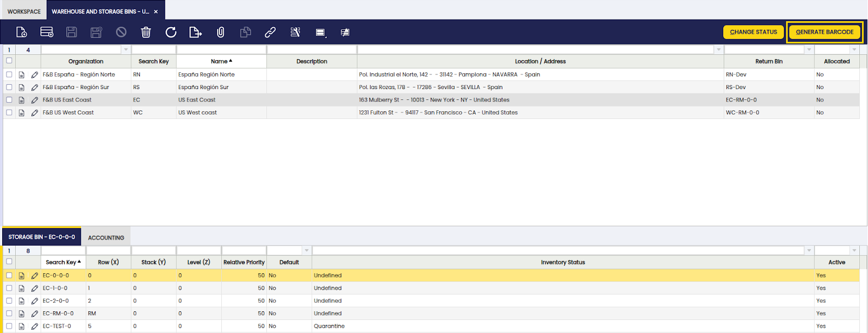This screenshot has height=333, width=868.
Task: Delete the record using the trash icon
Action: point(146,33)
